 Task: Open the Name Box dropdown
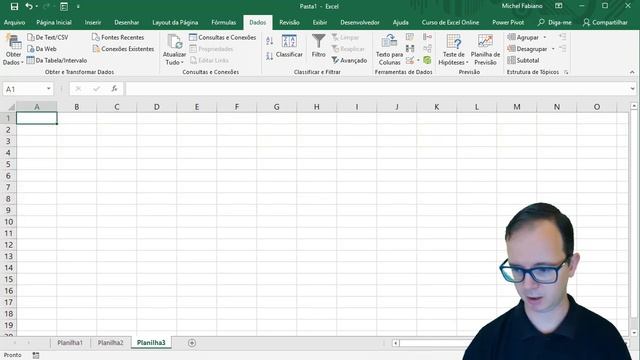point(49,89)
